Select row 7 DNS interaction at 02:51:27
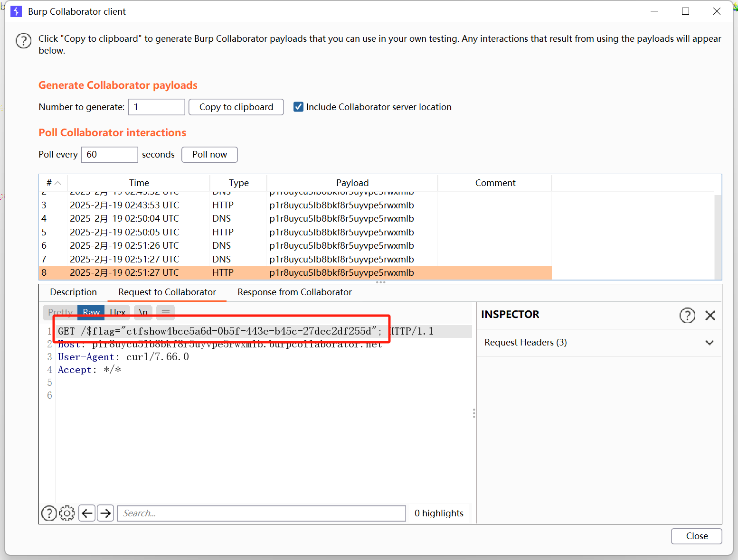Viewport: 738px width, 560px height. point(295,259)
